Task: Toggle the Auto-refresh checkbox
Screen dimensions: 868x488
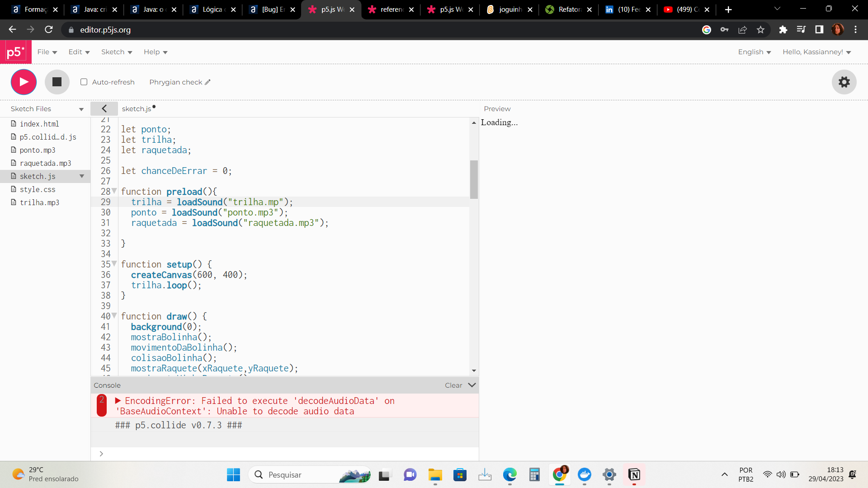Action: (x=84, y=82)
